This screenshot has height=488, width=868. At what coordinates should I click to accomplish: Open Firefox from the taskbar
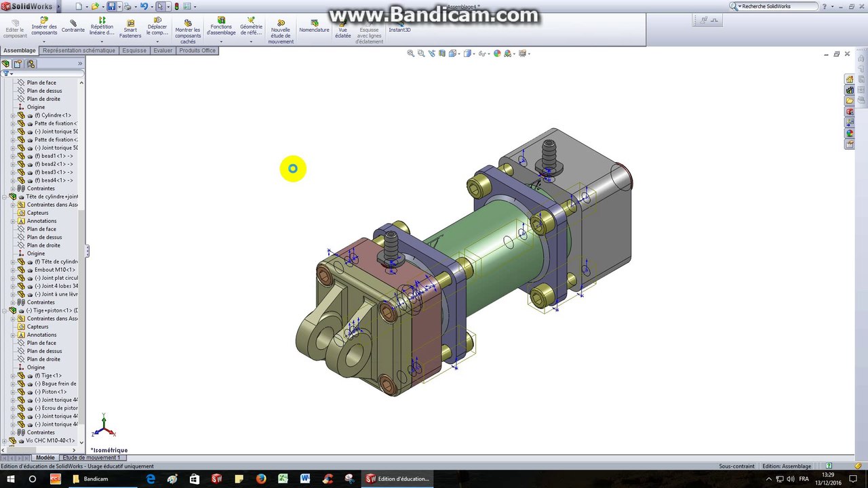pos(261,479)
